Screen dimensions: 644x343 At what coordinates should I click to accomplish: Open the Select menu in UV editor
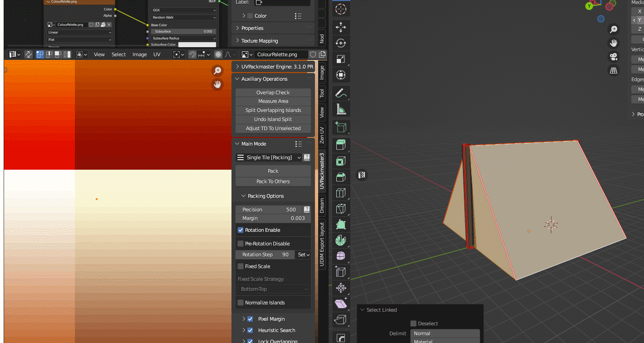click(118, 54)
